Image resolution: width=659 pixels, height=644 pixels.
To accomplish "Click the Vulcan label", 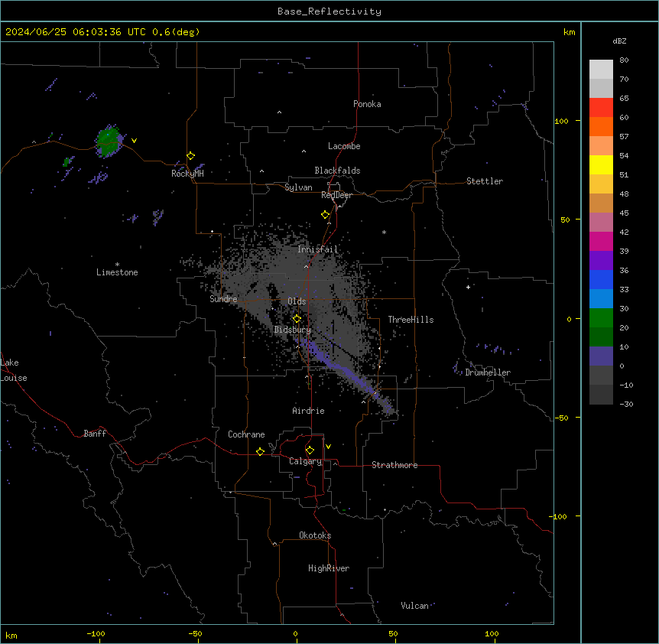I will tap(414, 606).
